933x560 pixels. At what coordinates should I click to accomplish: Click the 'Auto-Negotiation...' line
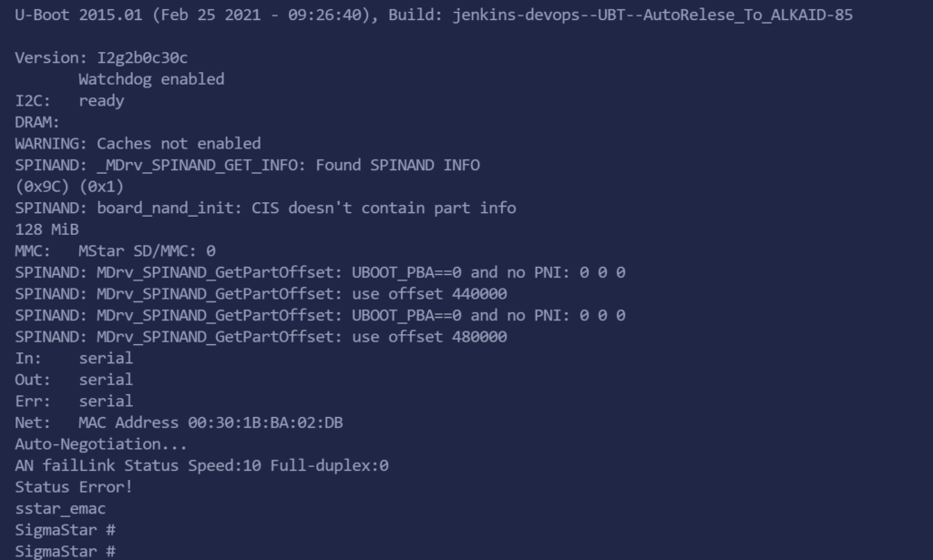[101, 444]
